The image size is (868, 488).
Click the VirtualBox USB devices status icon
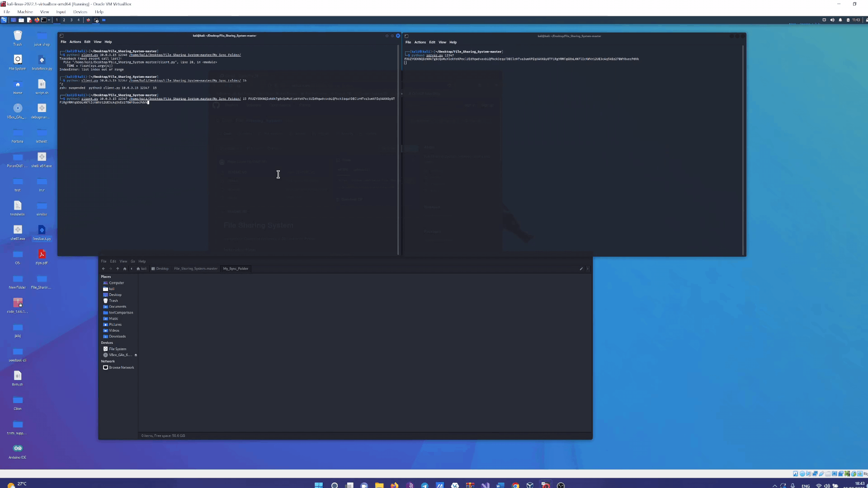point(821,474)
